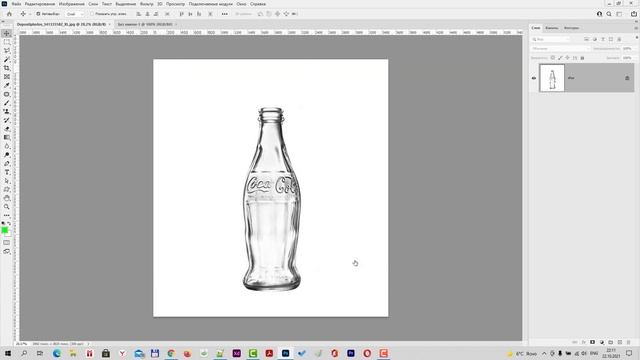Toggle shape layer filter in Layers panel
Viewport: 640px width, 360px height.
coord(611,39)
